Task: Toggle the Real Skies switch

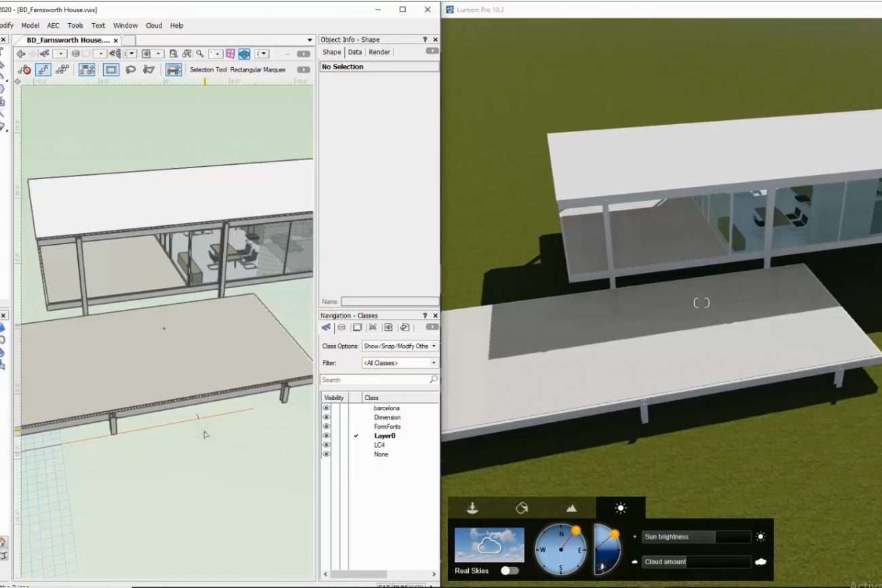Action: pyautogui.click(x=509, y=570)
